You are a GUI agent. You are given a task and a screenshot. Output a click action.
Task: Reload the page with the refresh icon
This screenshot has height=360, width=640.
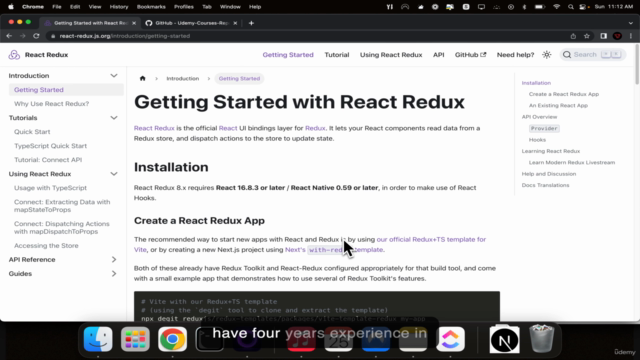pos(36,36)
